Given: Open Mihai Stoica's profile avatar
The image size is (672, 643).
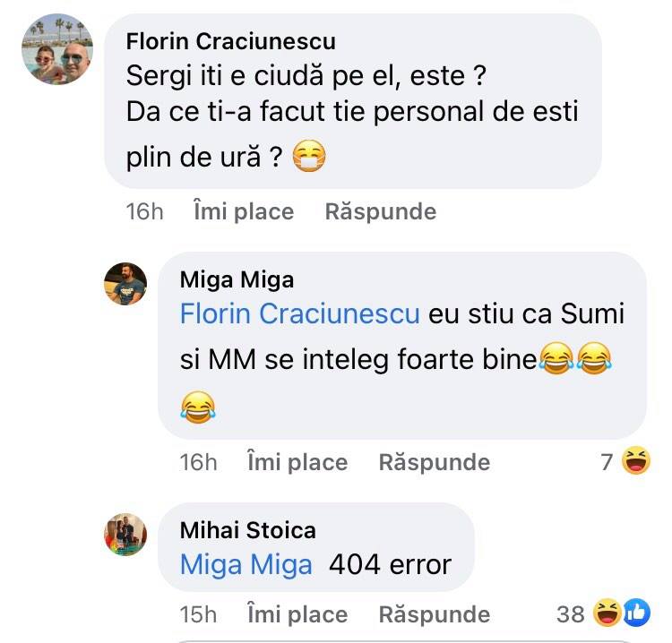Looking at the screenshot, I should 125,535.
